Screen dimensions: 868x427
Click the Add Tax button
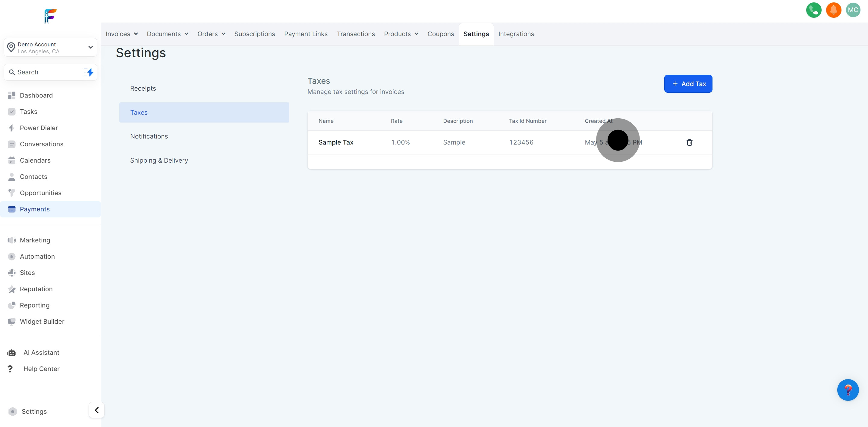point(688,84)
